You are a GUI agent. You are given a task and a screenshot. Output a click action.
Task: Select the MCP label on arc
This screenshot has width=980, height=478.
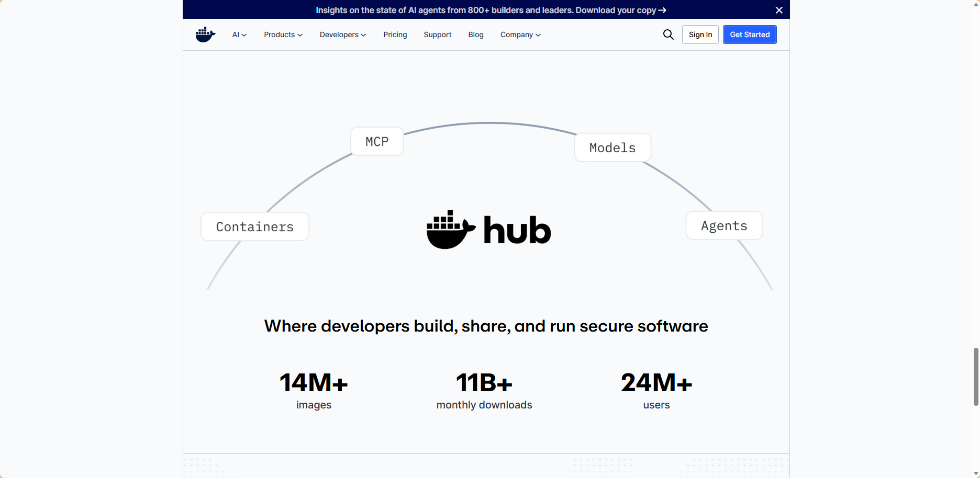[377, 141]
